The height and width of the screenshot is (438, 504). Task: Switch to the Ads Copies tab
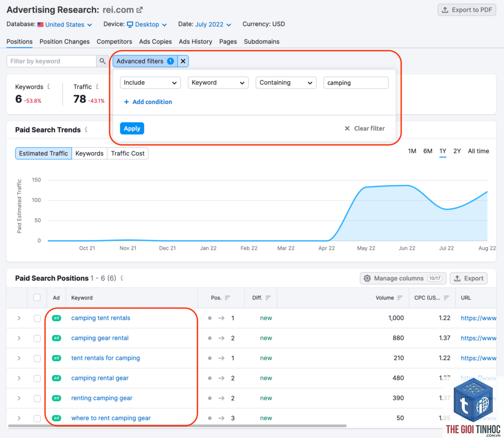tap(156, 41)
